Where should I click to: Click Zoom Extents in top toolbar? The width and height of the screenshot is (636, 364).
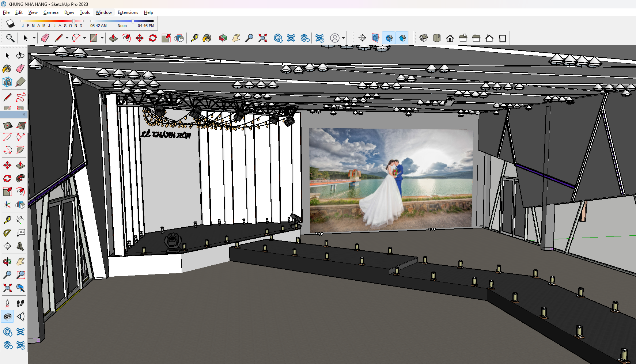pyautogui.click(x=262, y=38)
